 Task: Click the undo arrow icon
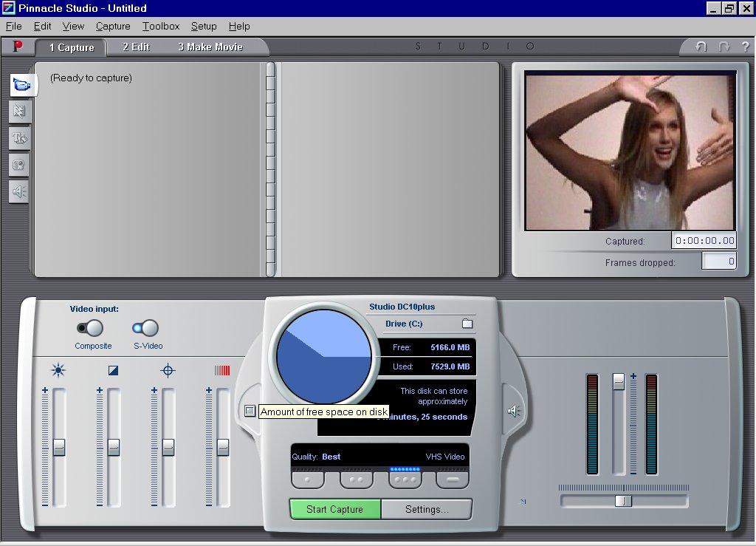pos(701,47)
